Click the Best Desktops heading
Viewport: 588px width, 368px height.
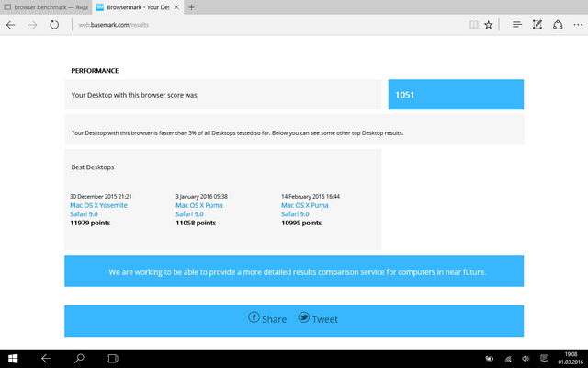coord(93,167)
